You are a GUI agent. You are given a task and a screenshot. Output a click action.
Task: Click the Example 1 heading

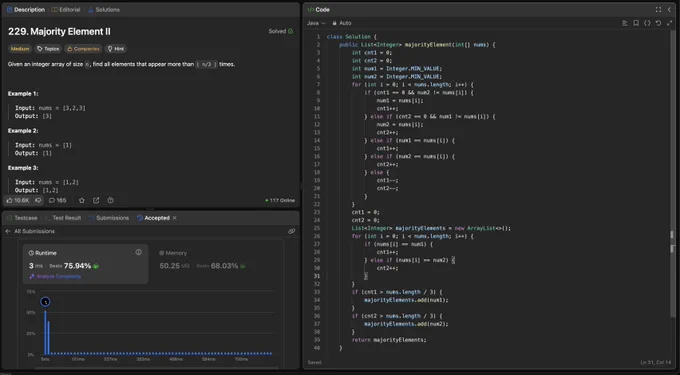coord(23,94)
